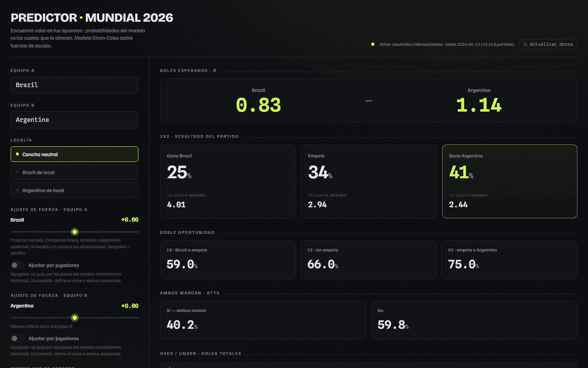
Task: Click the minimum odds value 2.44
Action: (x=459, y=204)
